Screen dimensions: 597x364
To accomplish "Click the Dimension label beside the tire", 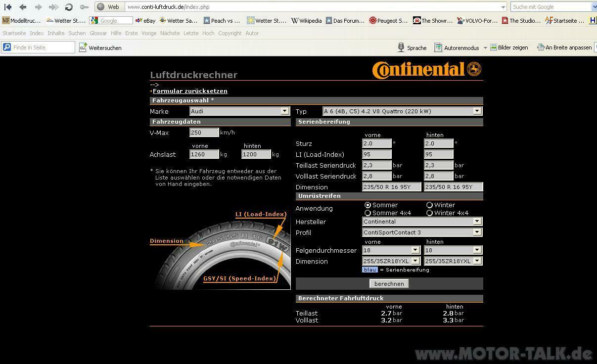I will point(167,241).
